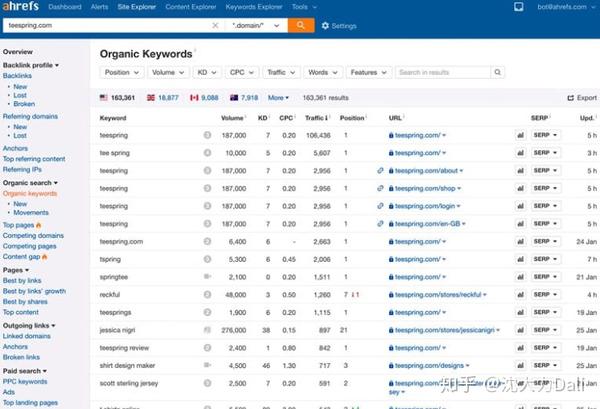Image resolution: width=600 pixels, height=409 pixels.
Task: Click sitelink icon for teespring.com/login row
Action: coord(380,206)
